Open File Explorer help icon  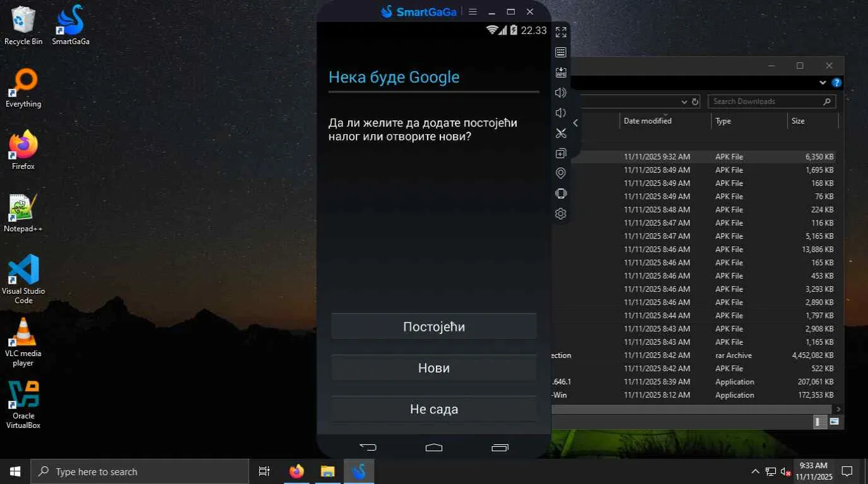tap(836, 83)
